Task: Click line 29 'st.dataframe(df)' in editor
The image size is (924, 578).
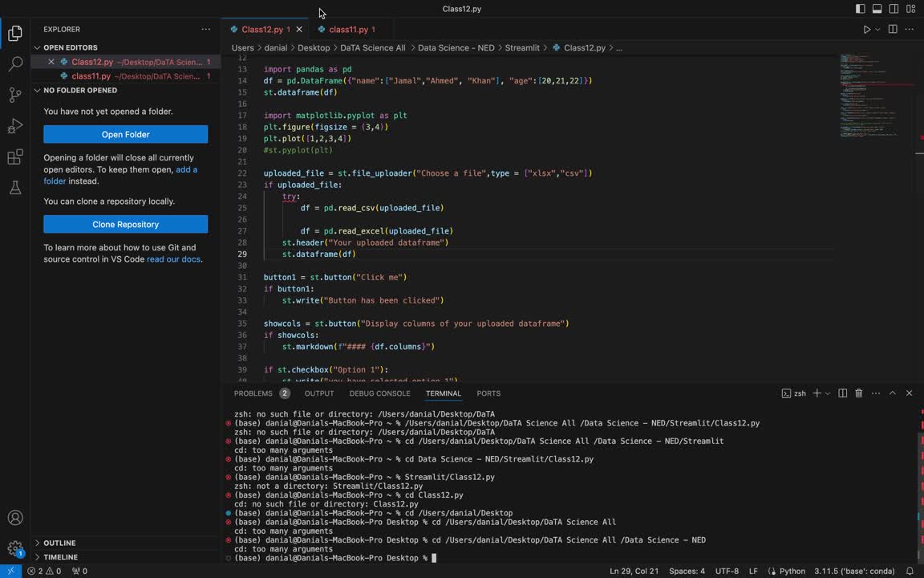Action: click(318, 254)
